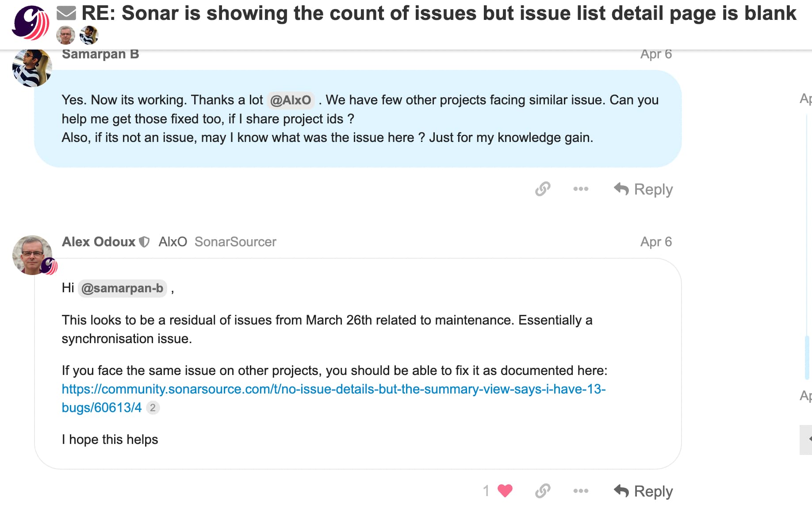
Task: Click the envelope message icon in title
Action: (66, 13)
